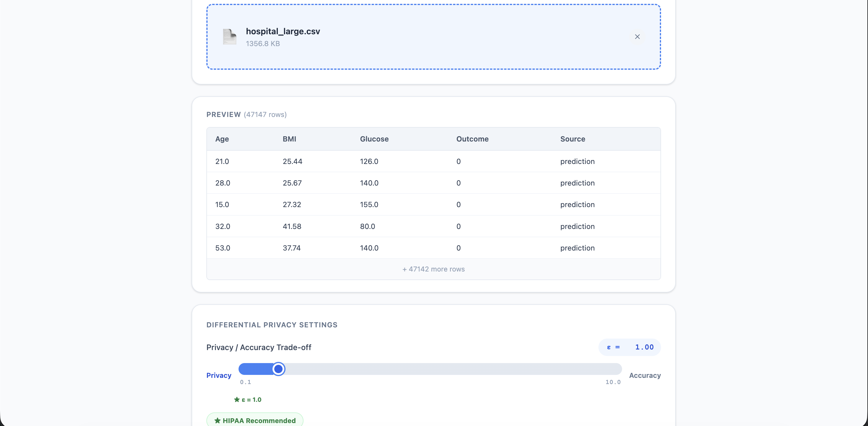Click the 10.0 maximum slider label

point(613,382)
